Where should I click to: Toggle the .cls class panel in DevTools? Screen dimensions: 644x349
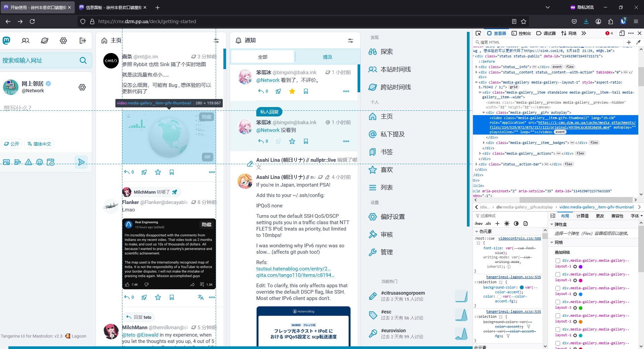pos(488,223)
